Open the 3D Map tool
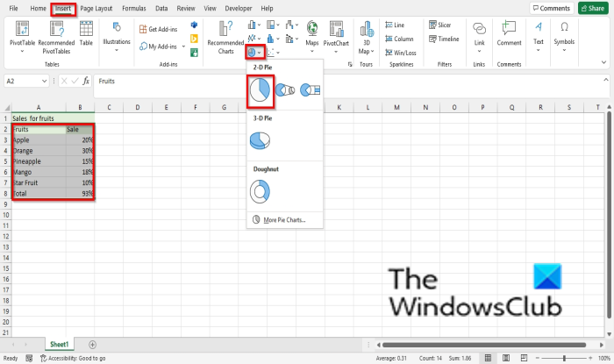614x364 pixels. pyautogui.click(x=366, y=37)
